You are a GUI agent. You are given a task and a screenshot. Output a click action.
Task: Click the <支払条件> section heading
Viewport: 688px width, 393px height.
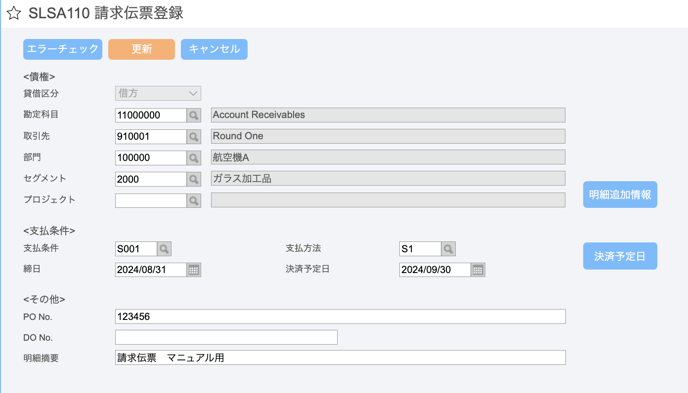[49, 231]
